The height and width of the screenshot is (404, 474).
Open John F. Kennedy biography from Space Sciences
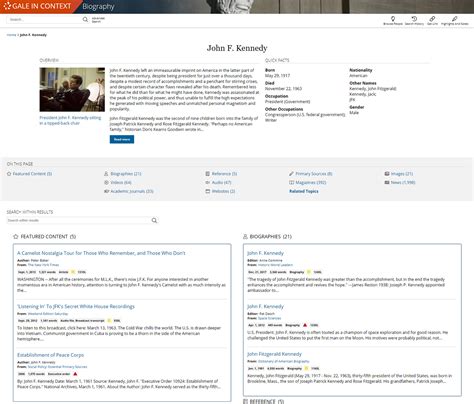click(265, 306)
